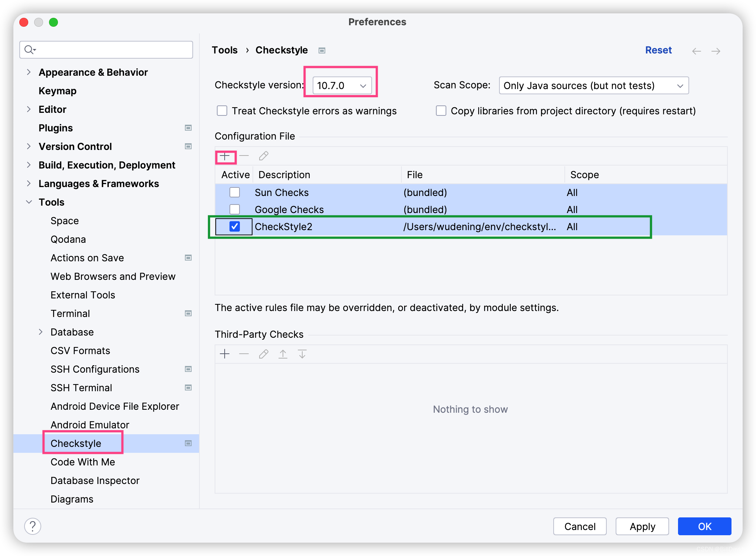
Task: Activate the Sun Checks configuration
Action: (235, 193)
